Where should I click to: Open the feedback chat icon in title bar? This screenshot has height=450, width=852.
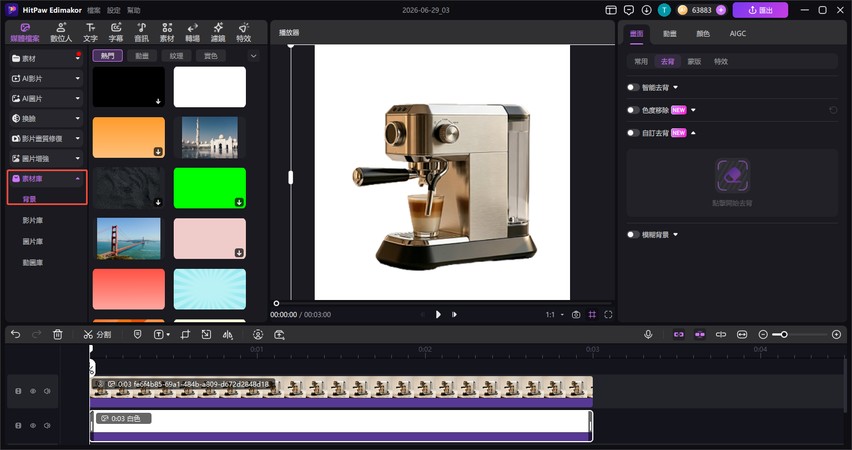pyautogui.click(x=629, y=10)
